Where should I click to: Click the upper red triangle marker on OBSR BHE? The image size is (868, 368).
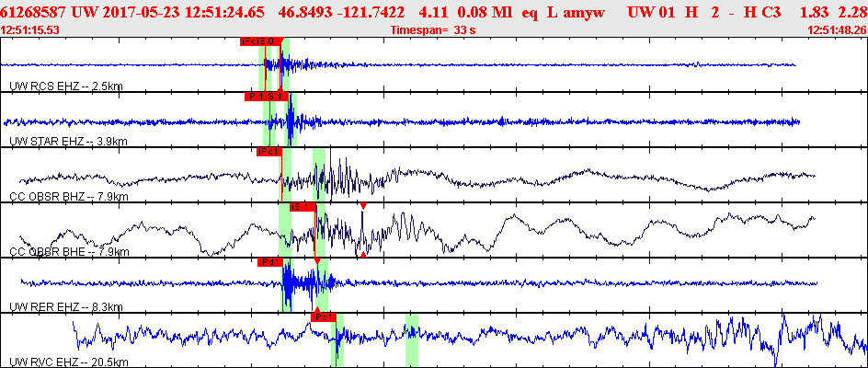(363, 205)
